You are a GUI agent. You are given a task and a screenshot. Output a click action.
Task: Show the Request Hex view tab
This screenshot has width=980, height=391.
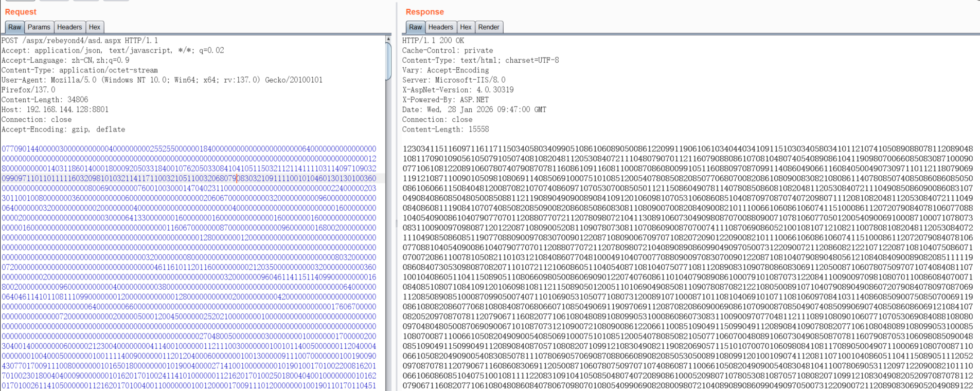point(95,27)
